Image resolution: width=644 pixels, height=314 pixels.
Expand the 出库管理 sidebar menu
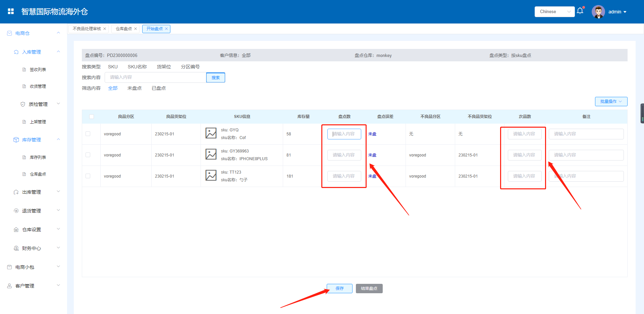click(32, 192)
